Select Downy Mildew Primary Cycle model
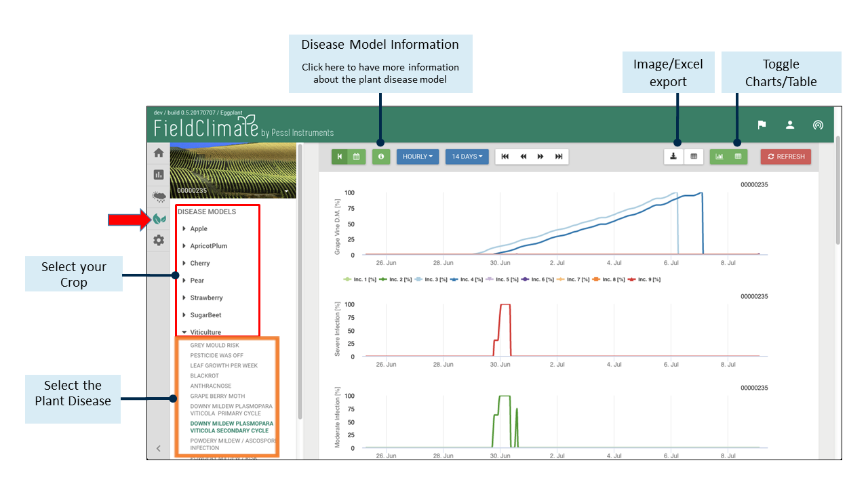868x488 pixels. click(231, 409)
